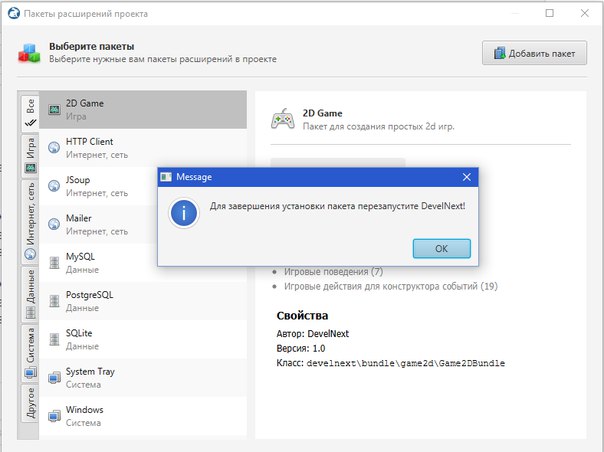Click the globe icon on Интернет tab
The width and height of the screenshot is (604, 452).
point(30,254)
